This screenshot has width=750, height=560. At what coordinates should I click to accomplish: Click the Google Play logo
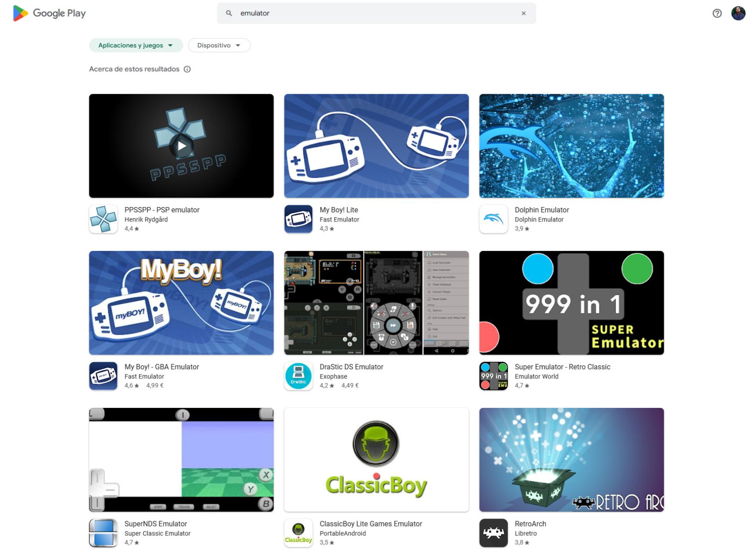(x=49, y=13)
